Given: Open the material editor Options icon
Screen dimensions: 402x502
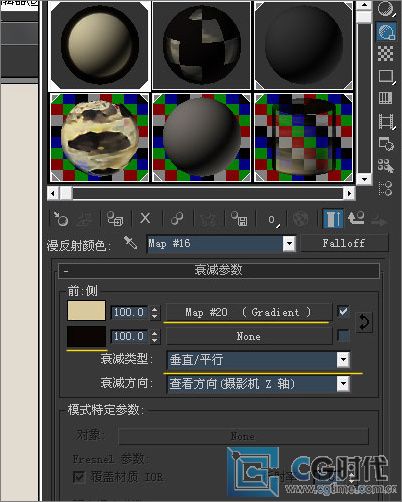Looking at the screenshot, I should (386, 144).
